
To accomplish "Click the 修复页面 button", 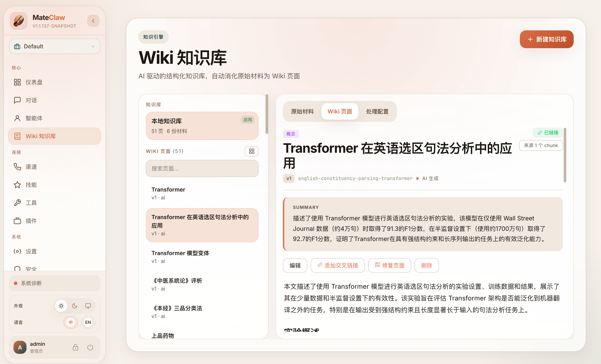I will coord(389,266).
